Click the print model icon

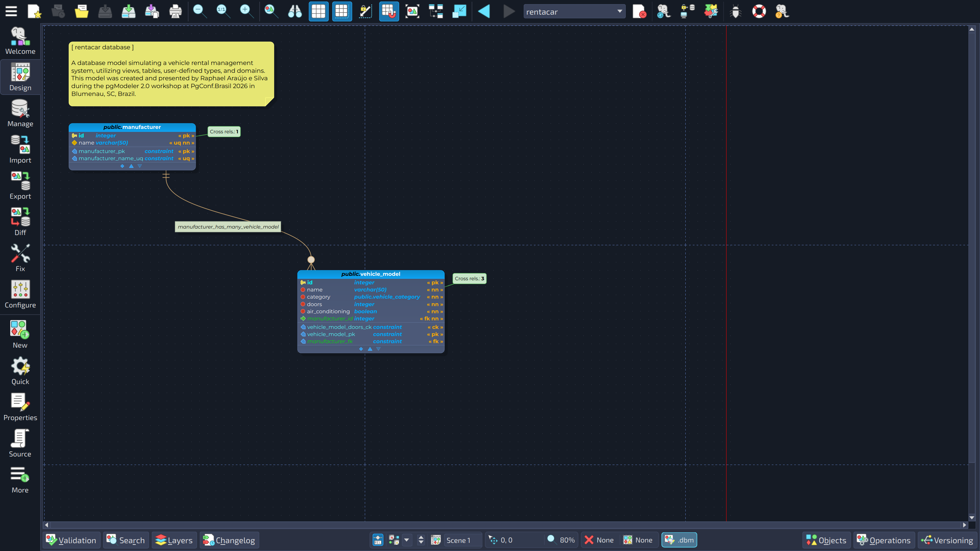(175, 12)
